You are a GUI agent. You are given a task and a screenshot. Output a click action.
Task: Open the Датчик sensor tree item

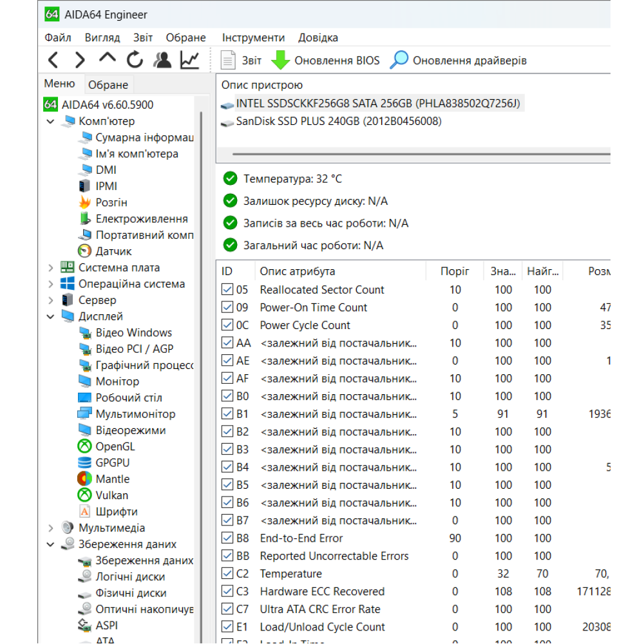(113, 251)
